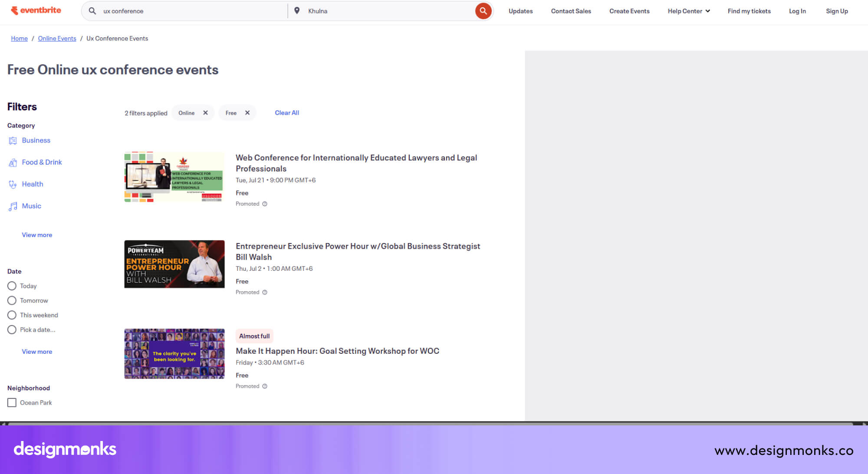Filter by Music category link
Viewport: 868px width, 474px height.
(31, 206)
